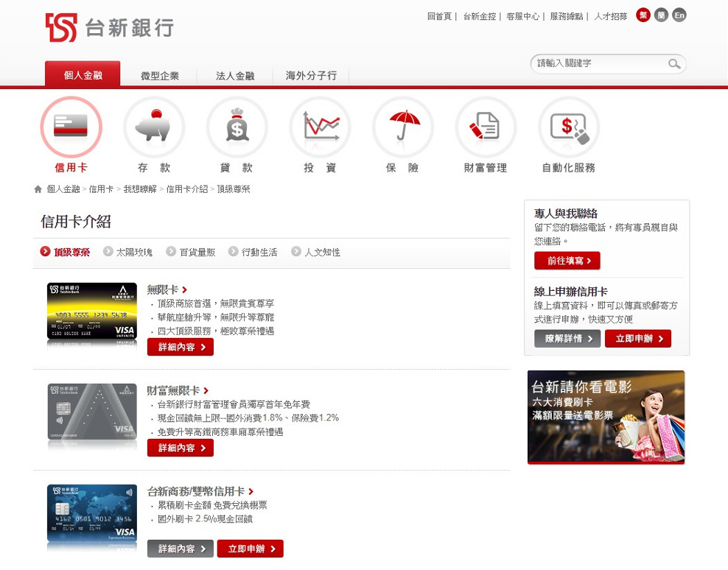This screenshot has width=728, height=570.
Task: Open the 保險 umbrella icon
Action: pos(403,127)
